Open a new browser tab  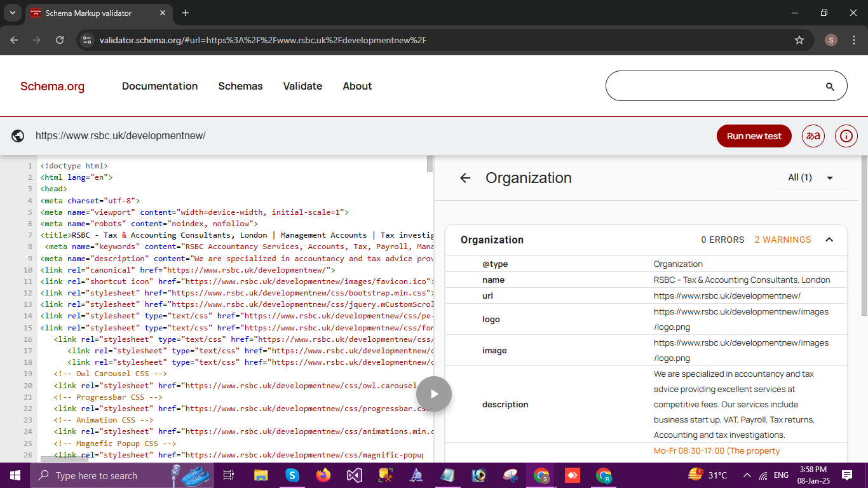186,13
